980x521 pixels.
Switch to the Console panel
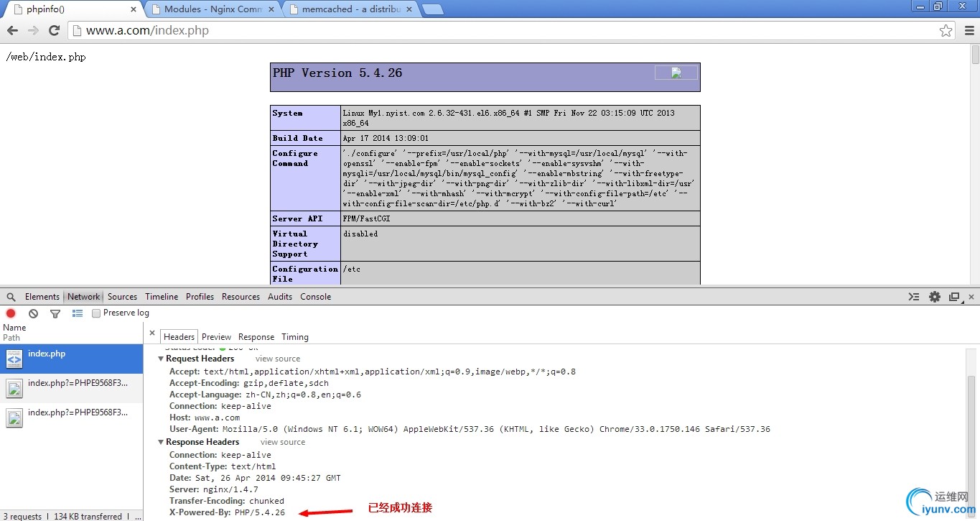pyautogui.click(x=316, y=297)
